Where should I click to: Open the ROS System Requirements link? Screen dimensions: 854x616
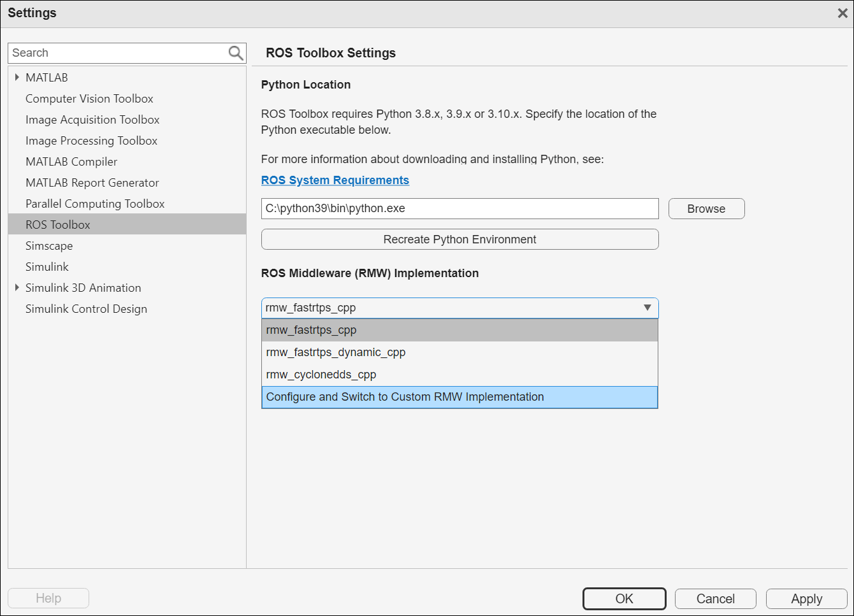335,180
